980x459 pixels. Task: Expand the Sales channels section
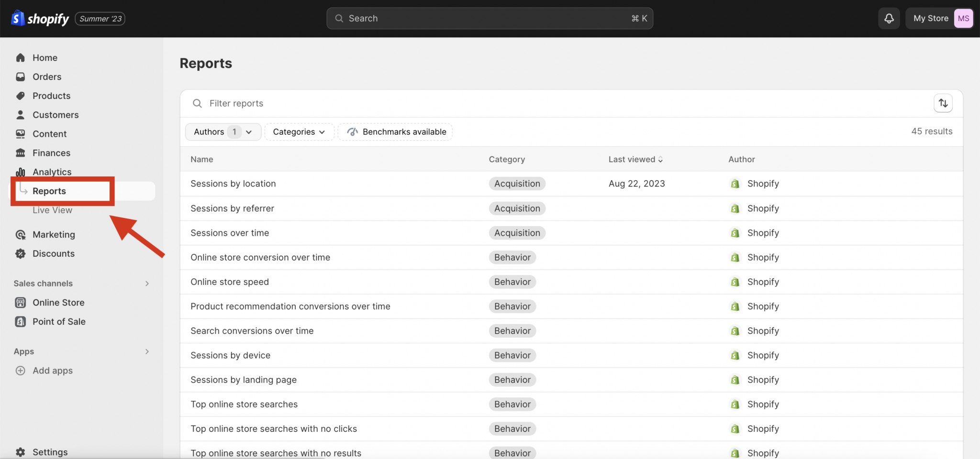coord(147,283)
